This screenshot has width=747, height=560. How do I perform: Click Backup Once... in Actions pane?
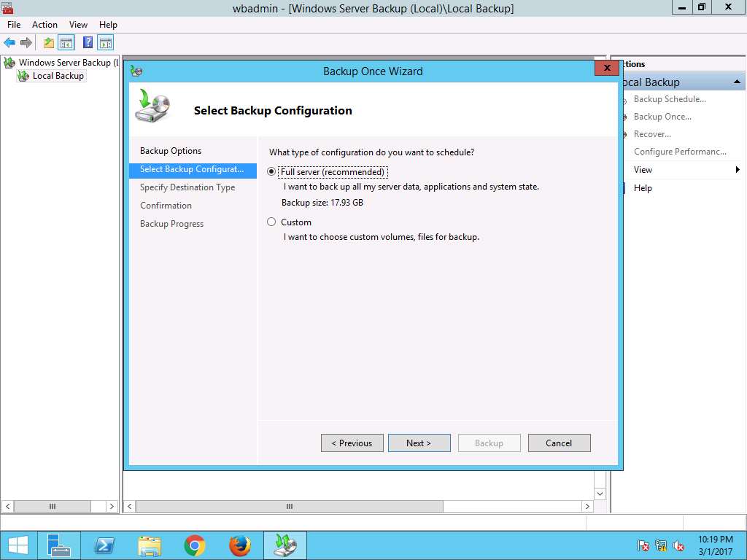point(662,117)
